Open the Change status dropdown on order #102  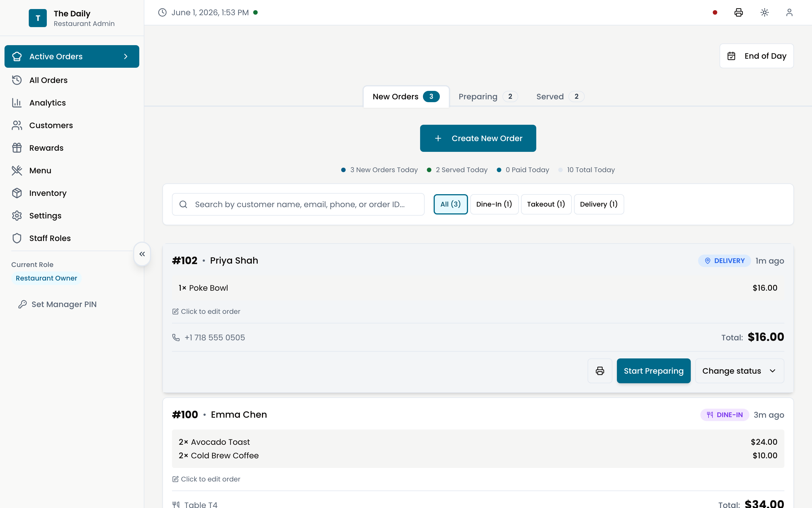[740, 371]
